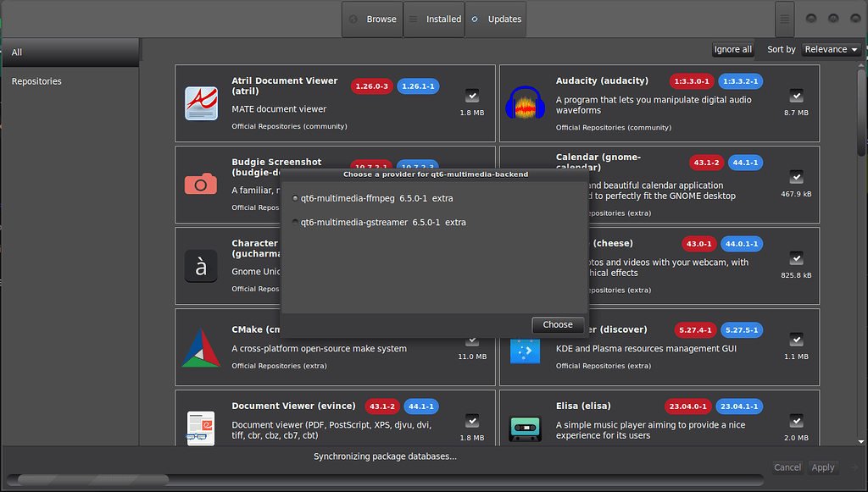Click the Budgie Screenshot camera icon
Image resolution: width=868 pixels, height=492 pixels.
pyautogui.click(x=201, y=184)
